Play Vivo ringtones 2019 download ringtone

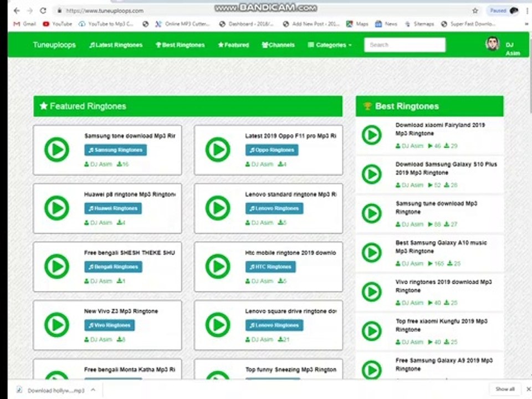pyautogui.click(x=372, y=292)
